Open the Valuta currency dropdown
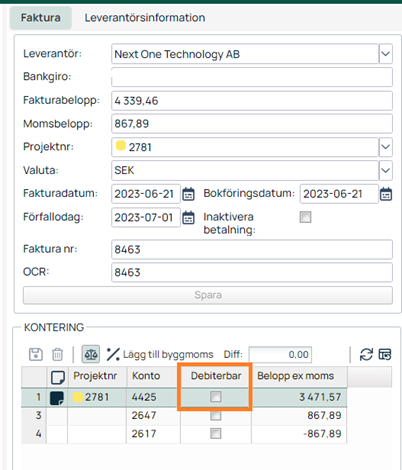The height and width of the screenshot is (470, 402). pyautogui.click(x=386, y=170)
